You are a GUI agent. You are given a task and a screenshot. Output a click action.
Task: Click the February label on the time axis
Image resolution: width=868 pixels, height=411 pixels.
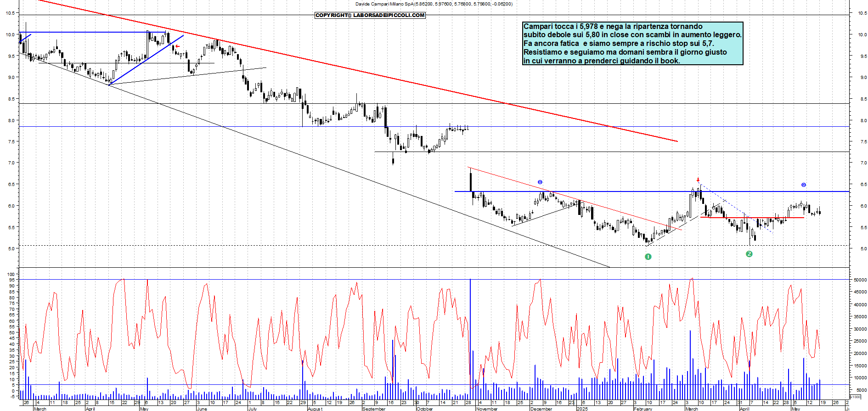pos(643,409)
